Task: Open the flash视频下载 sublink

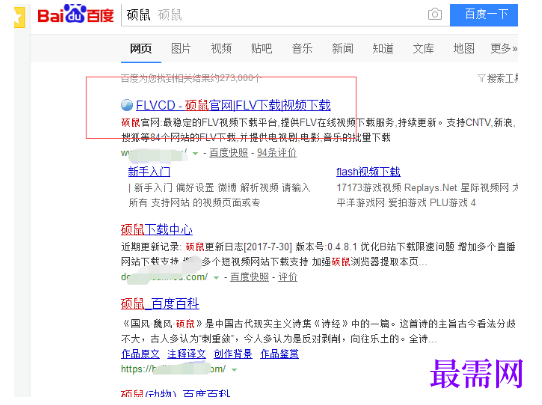Action: coord(368,171)
